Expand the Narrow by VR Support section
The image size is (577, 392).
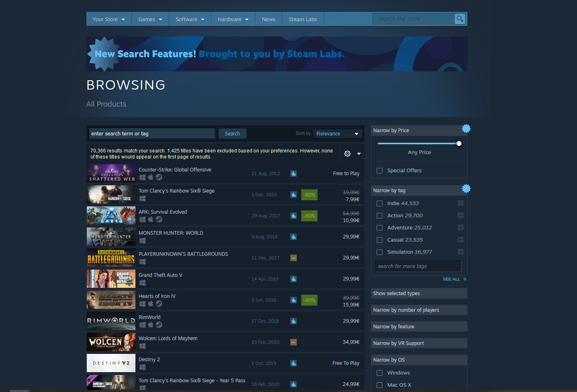tap(419, 343)
